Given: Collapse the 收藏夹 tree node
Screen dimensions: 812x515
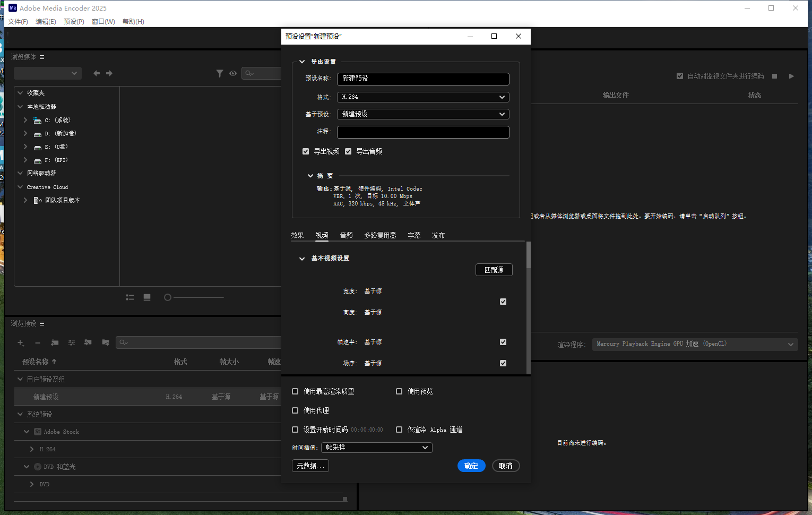Looking at the screenshot, I should coord(20,92).
